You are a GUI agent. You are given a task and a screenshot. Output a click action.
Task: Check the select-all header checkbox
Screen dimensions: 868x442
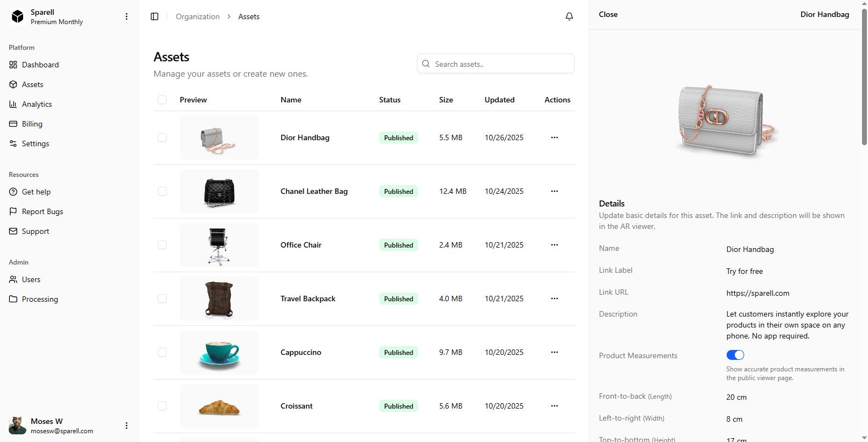click(162, 100)
